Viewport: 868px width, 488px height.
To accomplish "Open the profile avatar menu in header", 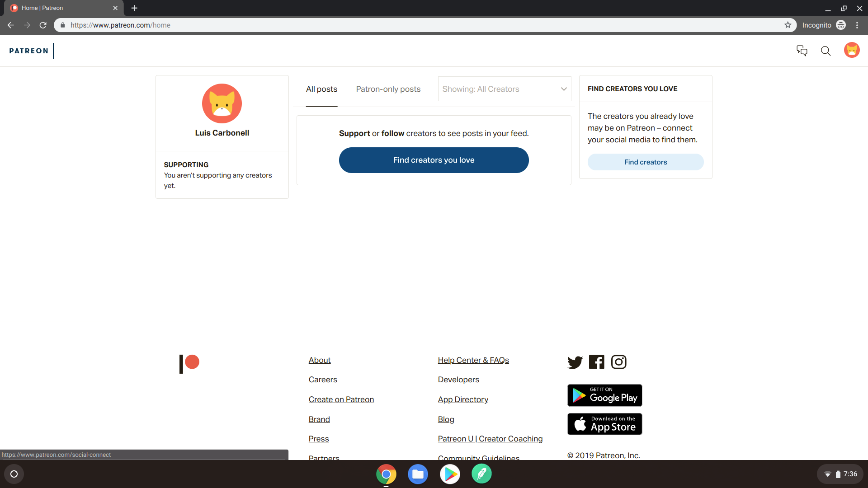I will click(x=852, y=50).
